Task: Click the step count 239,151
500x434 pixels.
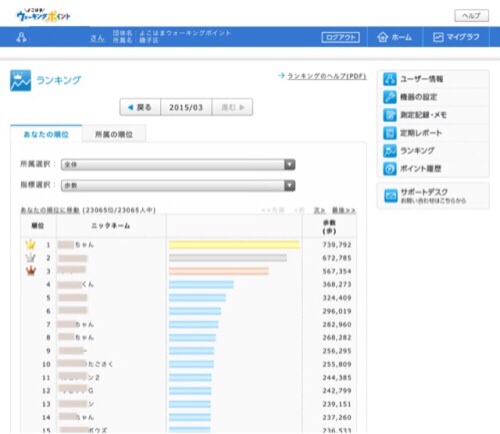Action: pyautogui.click(x=337, y=404)
